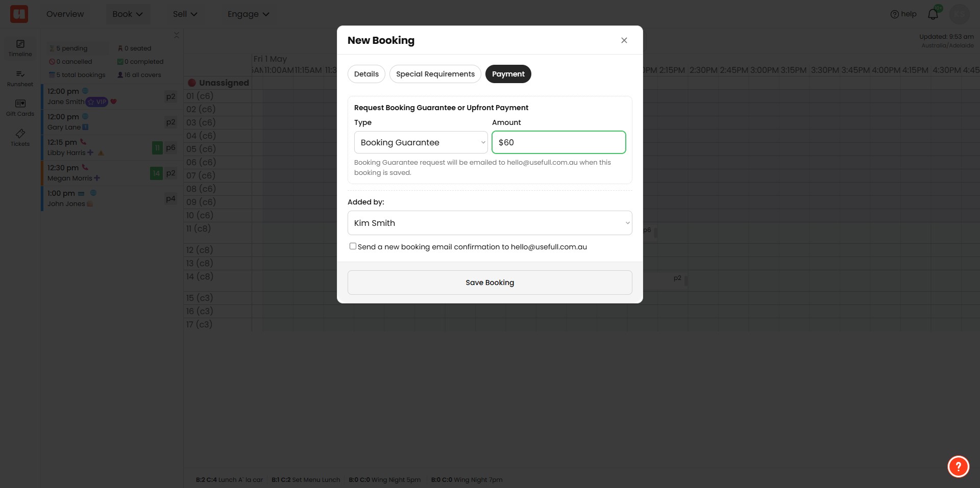
Task: Open Gary Lane's booking
Action: click(112, 122)
